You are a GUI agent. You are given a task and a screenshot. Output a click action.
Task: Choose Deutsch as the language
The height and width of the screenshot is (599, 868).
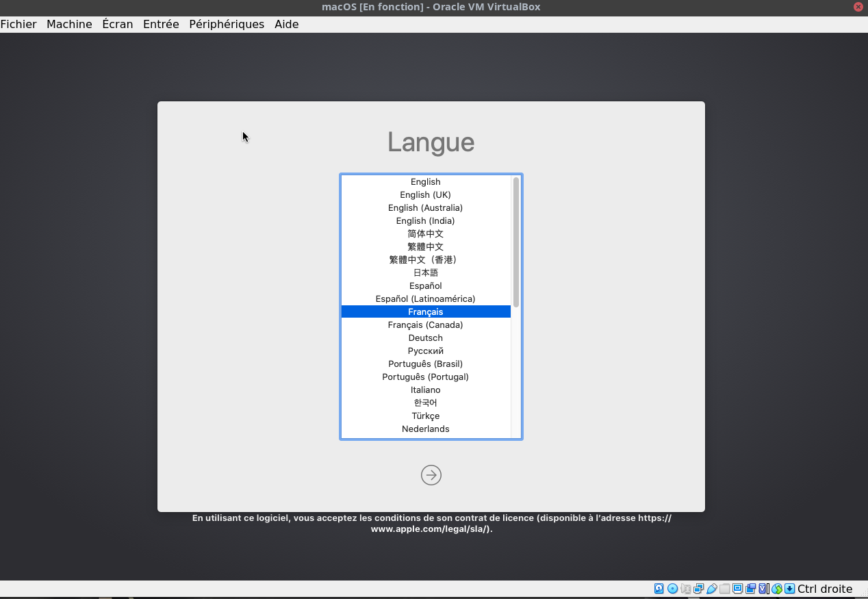(425, 337)
